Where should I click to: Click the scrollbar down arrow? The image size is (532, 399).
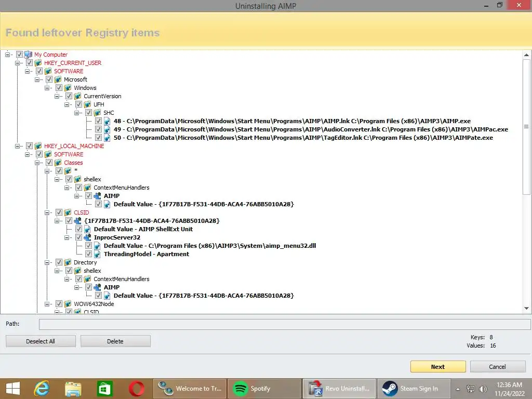(x=527, y=309)
